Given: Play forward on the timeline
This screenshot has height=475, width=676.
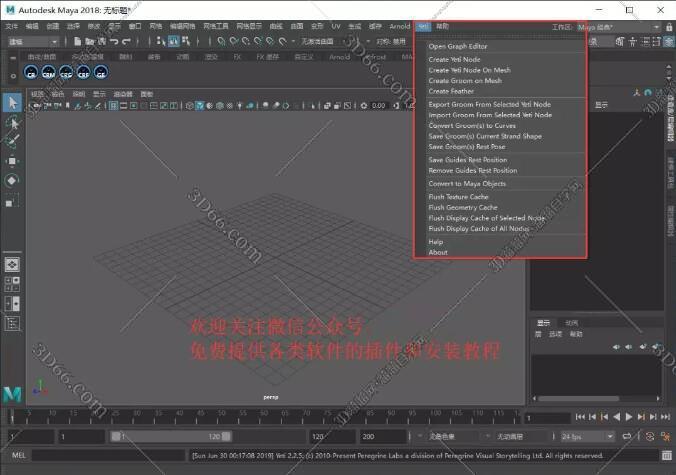Looking at the screenshot, I should click(x=629, y=417).
